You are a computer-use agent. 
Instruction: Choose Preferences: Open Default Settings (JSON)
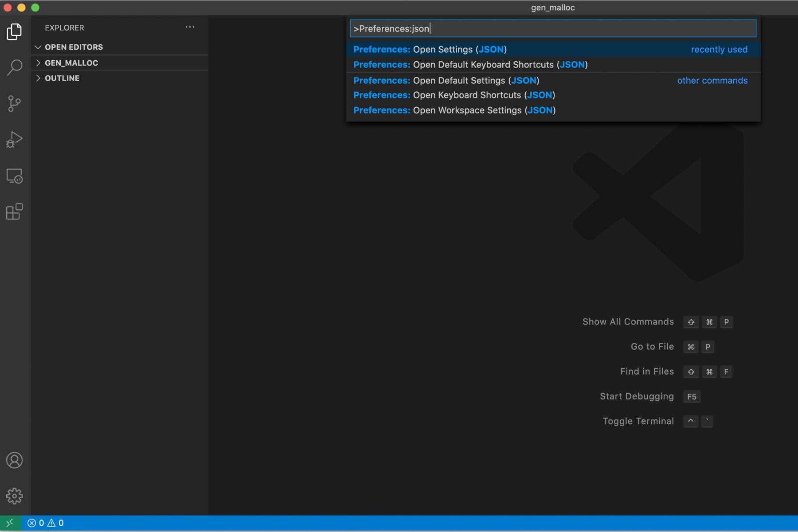click(446, 81)
